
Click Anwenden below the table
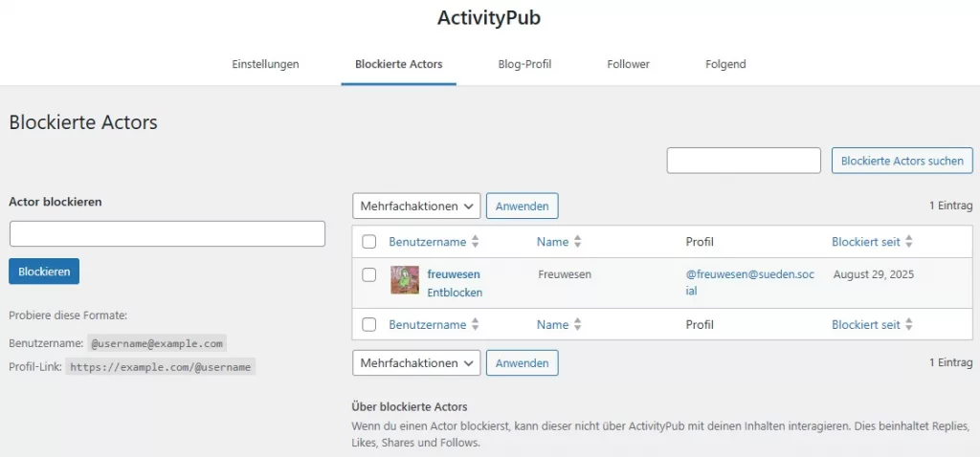point(523,362)
